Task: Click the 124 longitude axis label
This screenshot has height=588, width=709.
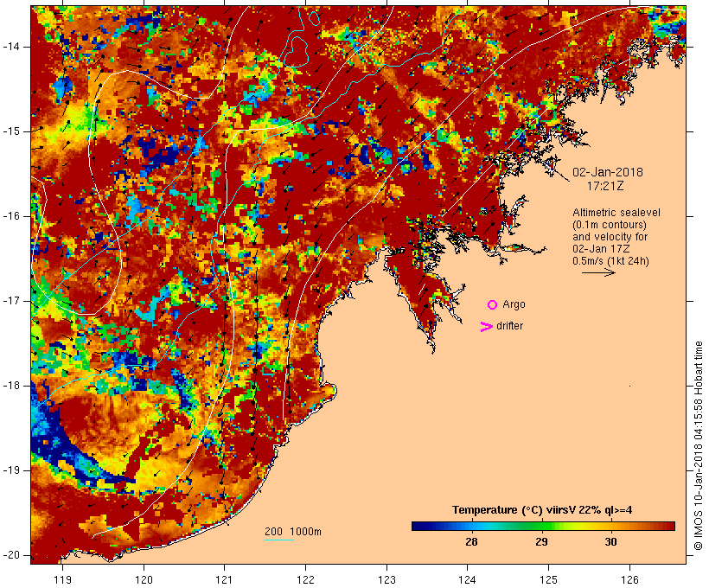Action: pyautogui.click(x=468, y=580)
